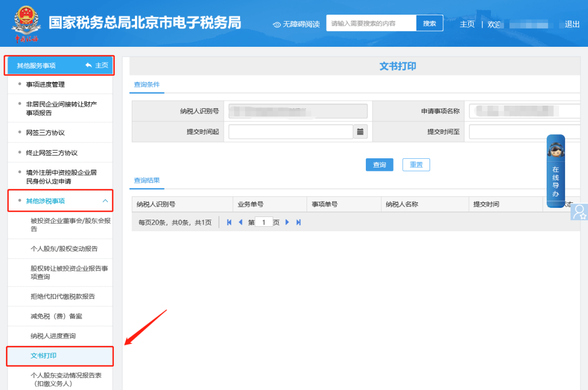Go to first page of results

coord(229,222)
